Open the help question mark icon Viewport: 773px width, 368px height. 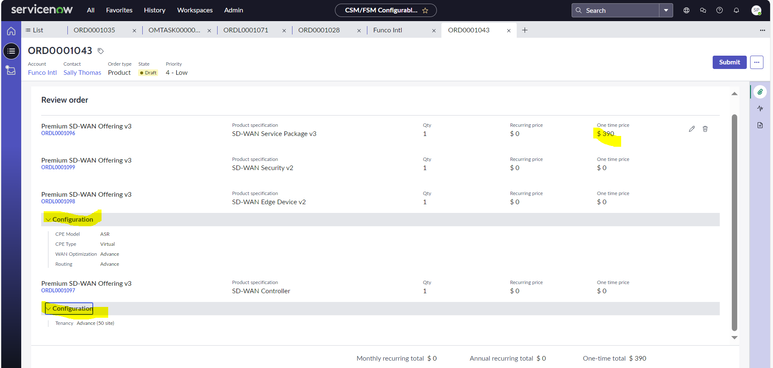pos(720,10)
